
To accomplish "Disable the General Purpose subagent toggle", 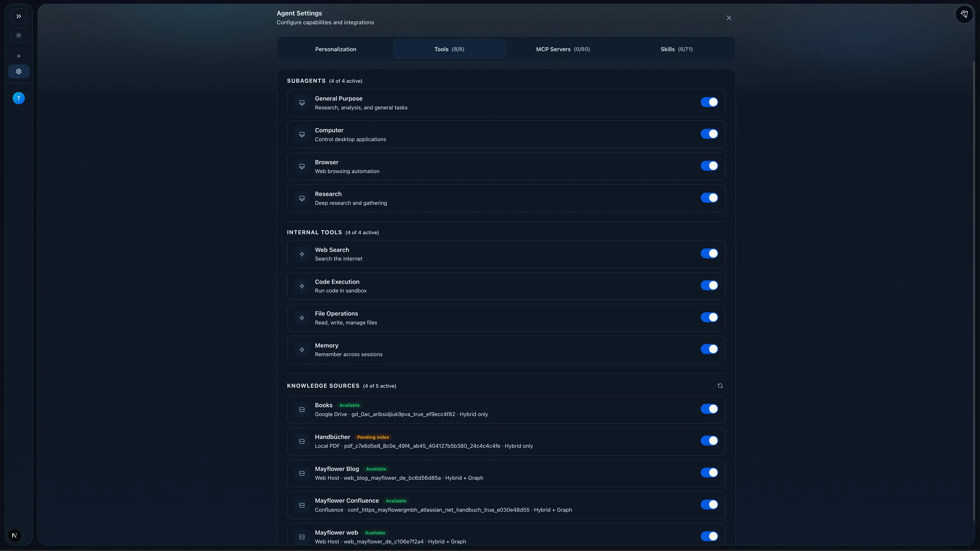I will tap(709, 102).
